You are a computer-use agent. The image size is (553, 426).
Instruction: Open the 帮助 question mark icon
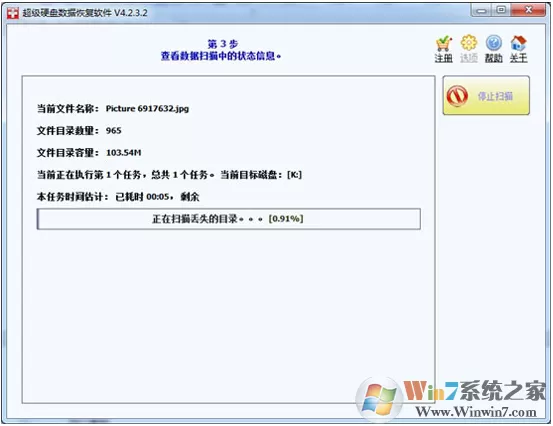tap(494, 43)
